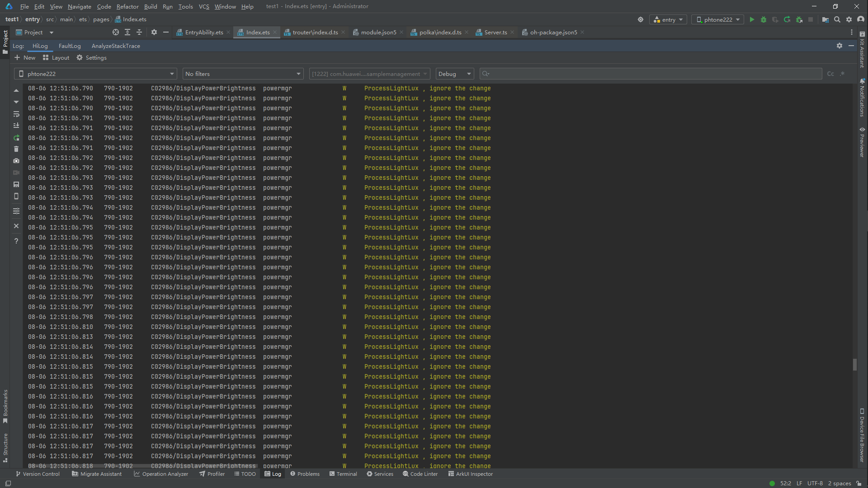The width and height of the screenshot is (868, 488).
Task: Jump down in log with down arrow
Action: (16, 102)
